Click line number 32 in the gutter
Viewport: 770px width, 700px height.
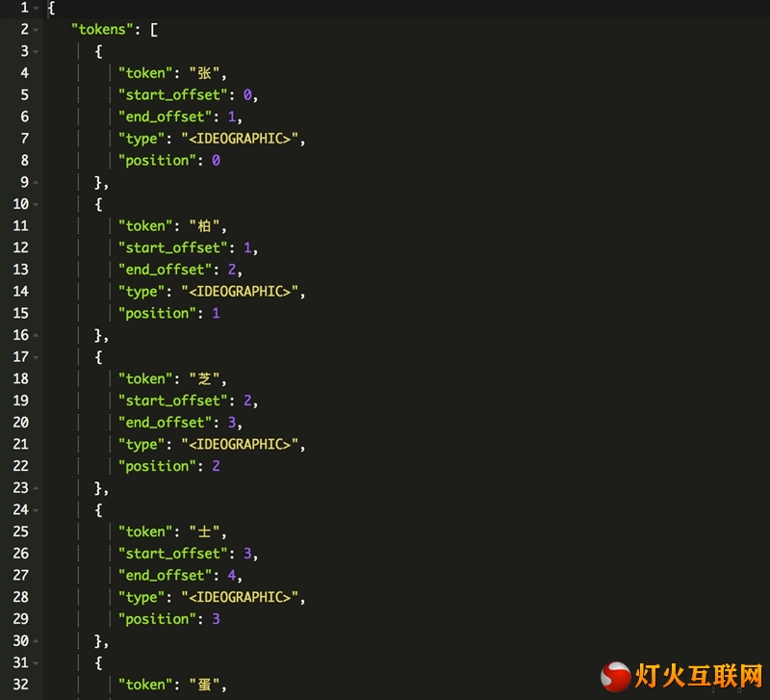[20, 685]
